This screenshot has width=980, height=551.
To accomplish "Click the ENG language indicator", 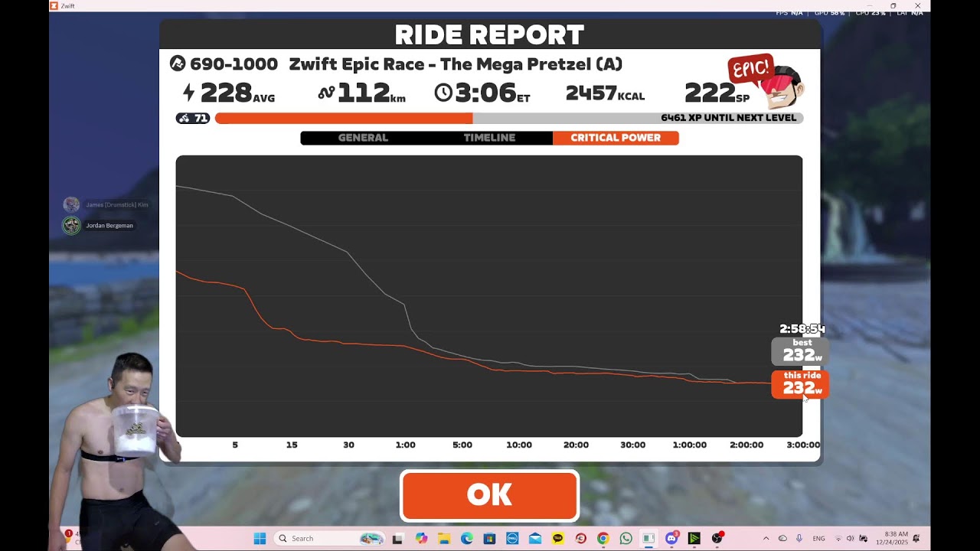I will 818,539.
